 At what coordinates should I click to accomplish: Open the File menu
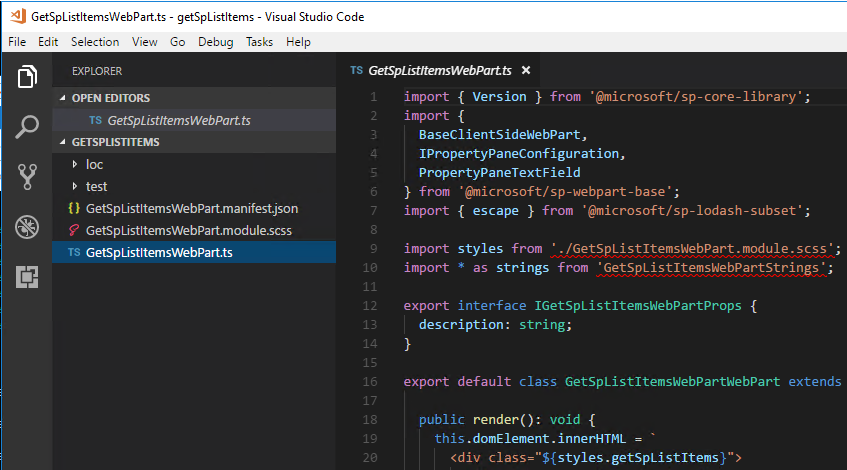pyautogui.click(x=17, y=42)
